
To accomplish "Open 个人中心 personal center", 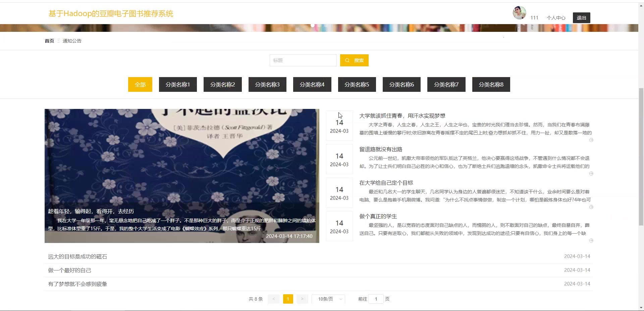I will (556, 18).
